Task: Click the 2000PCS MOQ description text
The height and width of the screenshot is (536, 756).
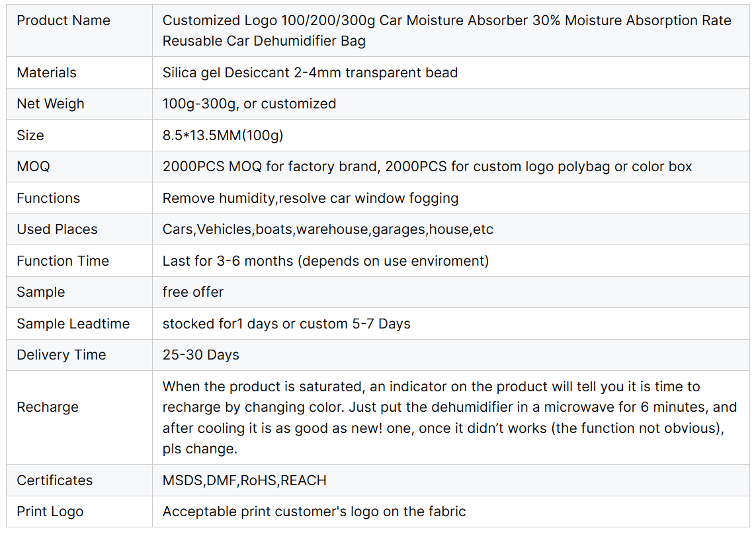Action: pos(427,167)
